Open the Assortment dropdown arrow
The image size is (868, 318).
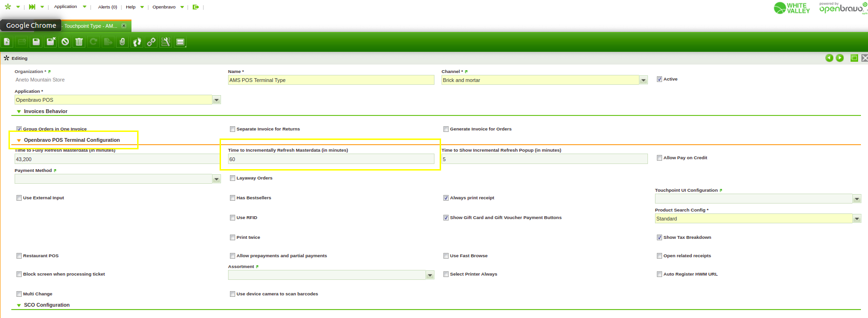(430, 276)
